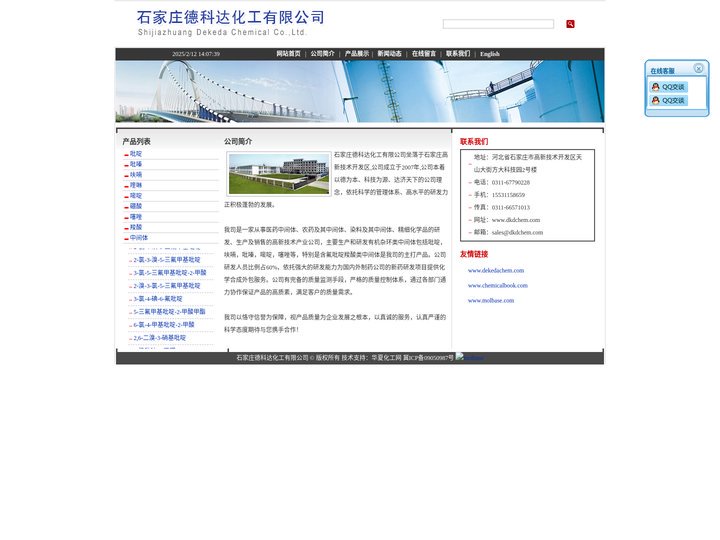720x540 pixels.
Task: Select 中间体 product category
Action: pyautogui.click(x=139, y=238)
